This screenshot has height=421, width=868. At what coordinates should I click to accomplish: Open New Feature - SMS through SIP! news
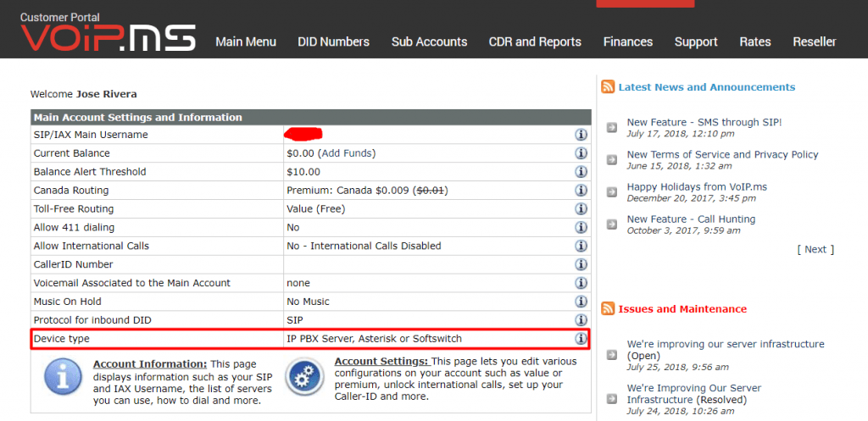pyautogui.click(x=704, y=122)
